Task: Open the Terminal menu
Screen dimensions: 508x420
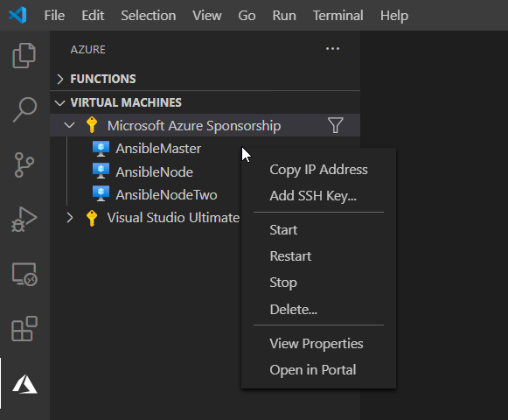Action: point(338,16)
